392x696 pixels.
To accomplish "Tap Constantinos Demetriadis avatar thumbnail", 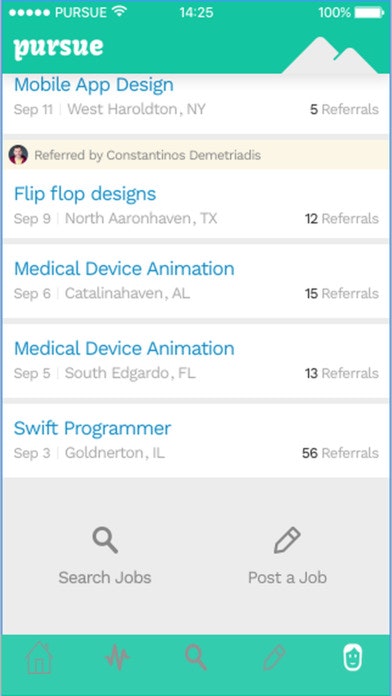I will tap(18, 155).
